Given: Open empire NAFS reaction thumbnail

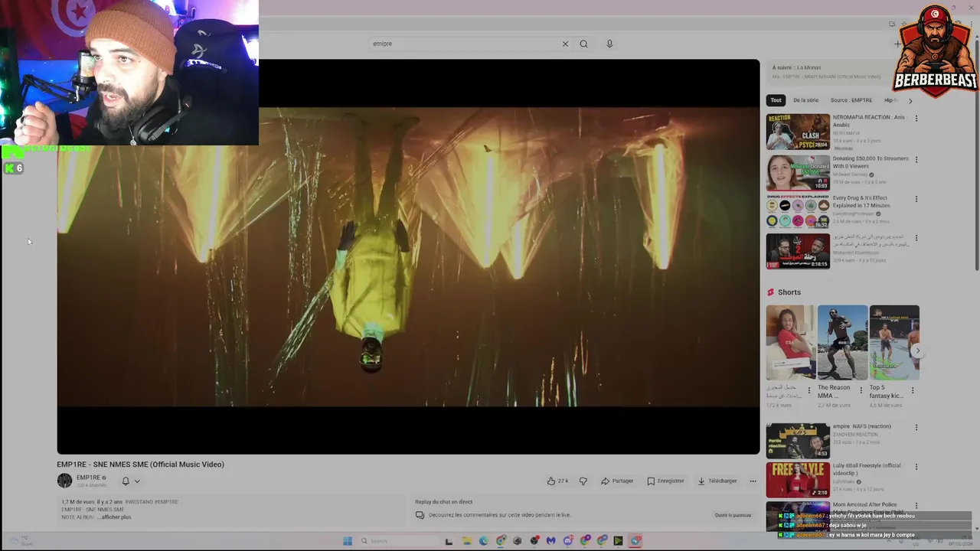Looking at the screenshot, I should click(x=798, y=441).
